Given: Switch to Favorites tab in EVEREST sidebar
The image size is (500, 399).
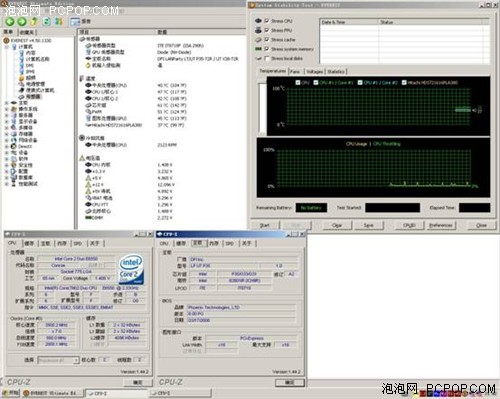Looking at the screenshot, I should [27, 32].
